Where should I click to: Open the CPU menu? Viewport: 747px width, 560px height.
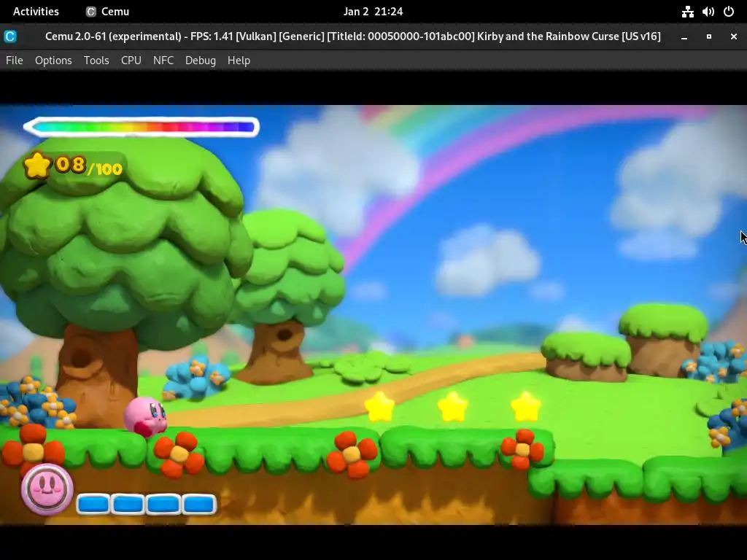[x=131, y=61]
